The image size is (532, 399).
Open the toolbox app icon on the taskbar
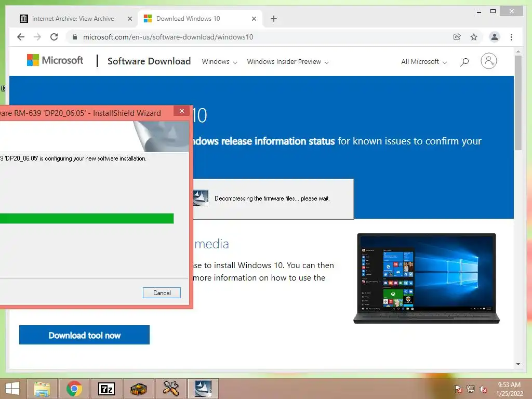[x=139, y=389]
